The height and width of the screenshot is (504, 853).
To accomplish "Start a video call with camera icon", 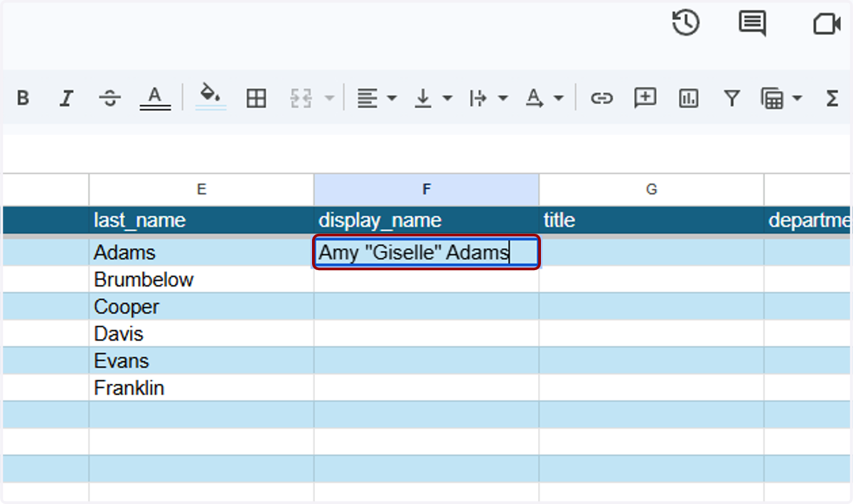I will pos(827,24).
